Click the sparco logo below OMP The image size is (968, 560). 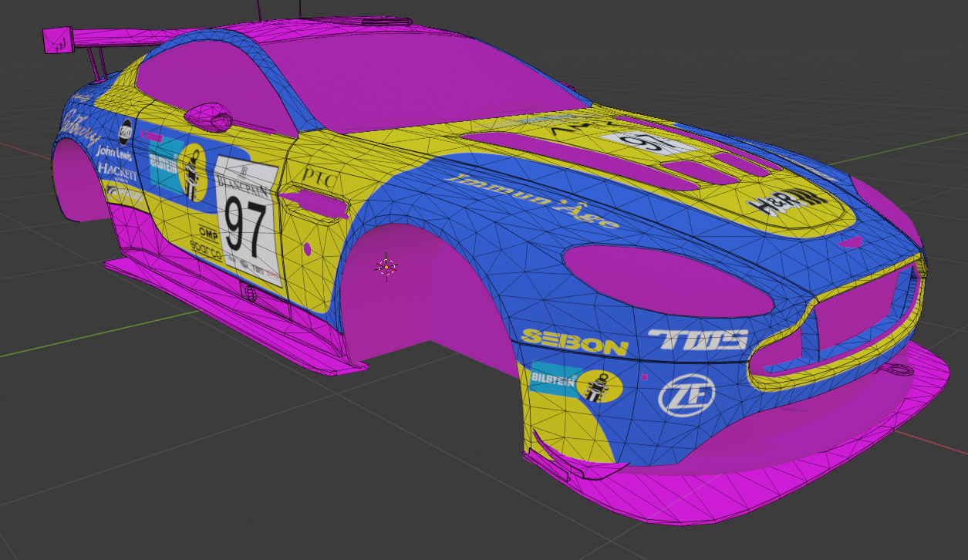[x=206, y=250]
